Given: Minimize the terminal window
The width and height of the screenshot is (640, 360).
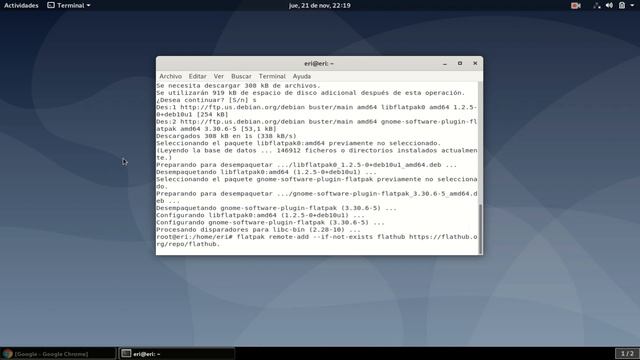Looking at the screenshot, I should click(x=445, y=64).
